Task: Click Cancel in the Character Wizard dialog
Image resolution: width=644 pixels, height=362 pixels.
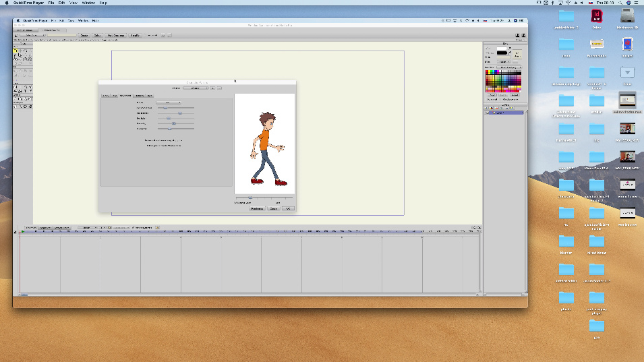Action: pyautogui.click(x=274, y=208)
